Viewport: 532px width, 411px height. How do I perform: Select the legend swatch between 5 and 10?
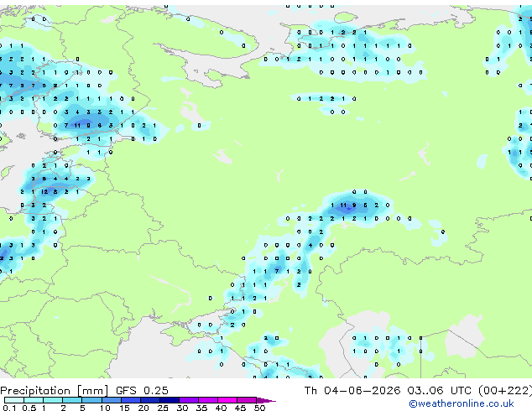coord(91,400)
